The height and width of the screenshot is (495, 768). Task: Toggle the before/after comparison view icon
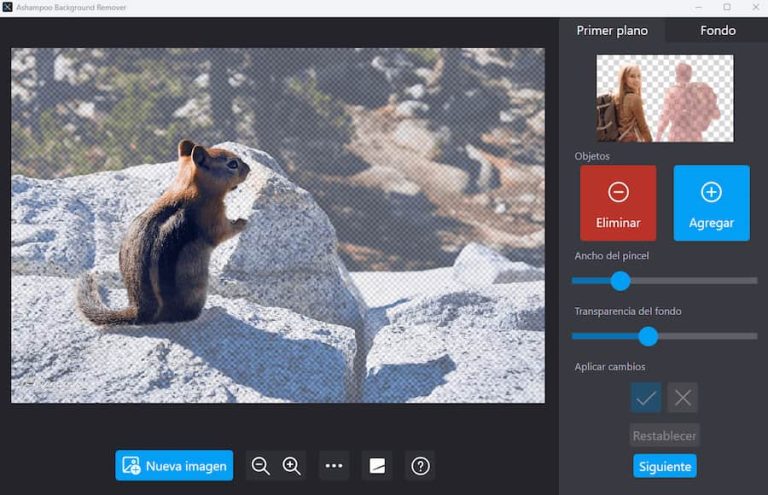tap(377, 465)
